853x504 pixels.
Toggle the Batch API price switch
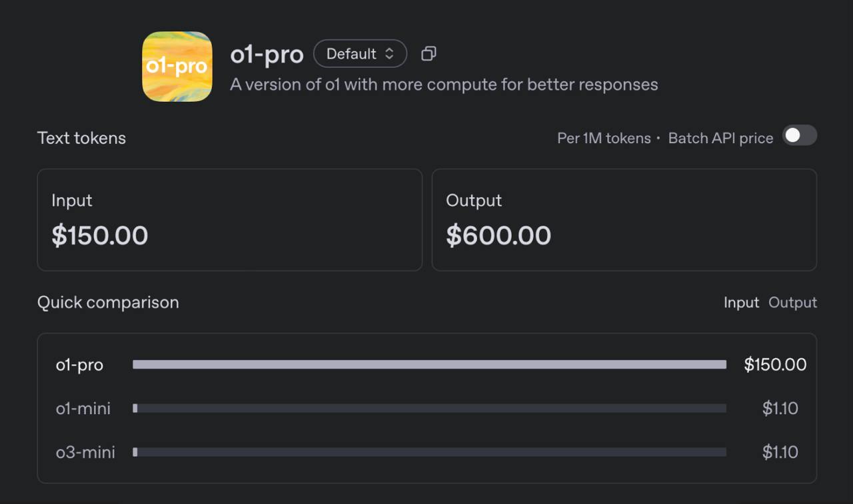[799, 136]
